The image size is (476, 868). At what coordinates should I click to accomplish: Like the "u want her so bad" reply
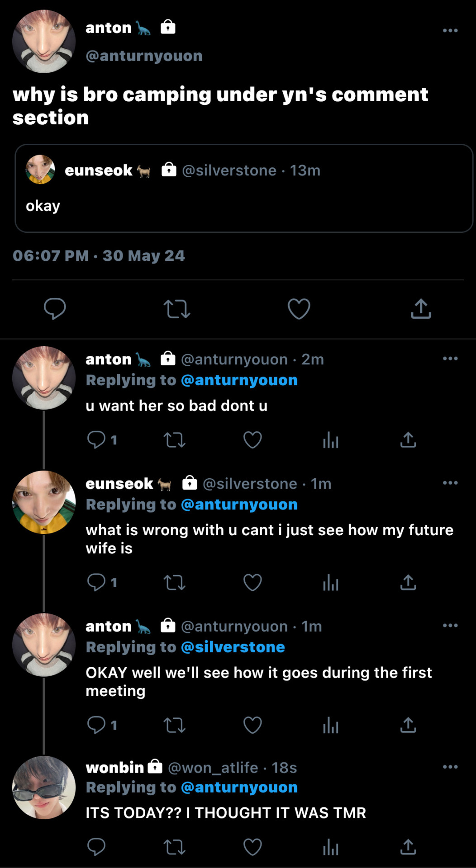coord(252,440)
